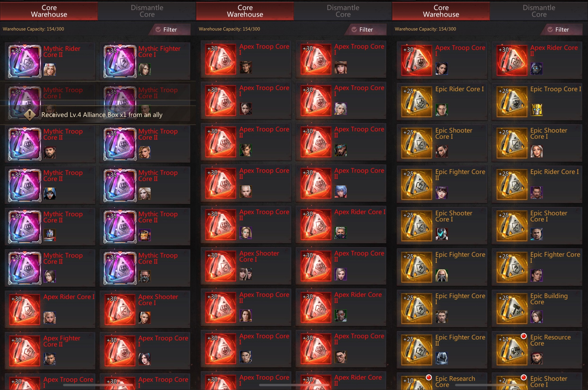
Task: Select the Mythic Rider Core II icon
Action: [25, 61]
